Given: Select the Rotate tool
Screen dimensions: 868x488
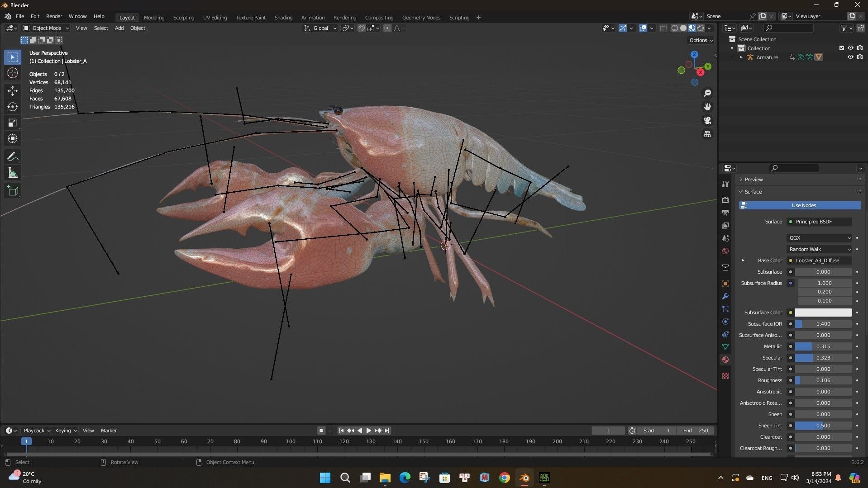Looking at the screenshot, I should [x=13, y=107].
